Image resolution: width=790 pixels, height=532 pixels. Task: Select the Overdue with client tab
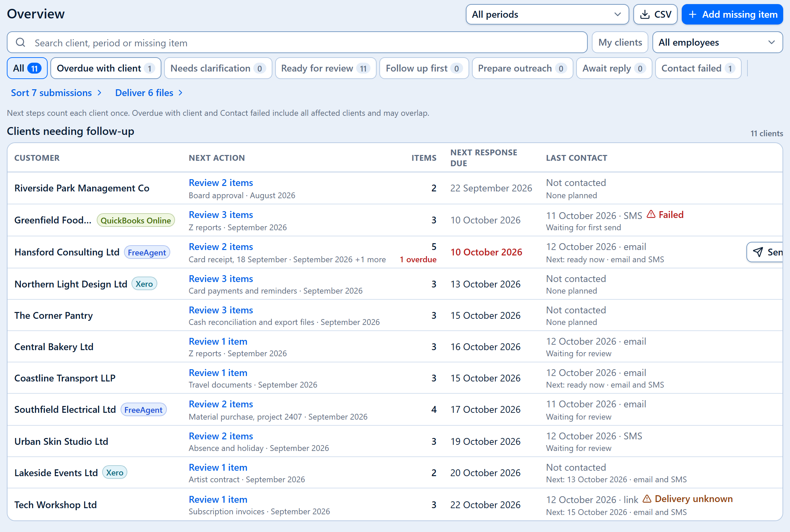click(106, 68)
